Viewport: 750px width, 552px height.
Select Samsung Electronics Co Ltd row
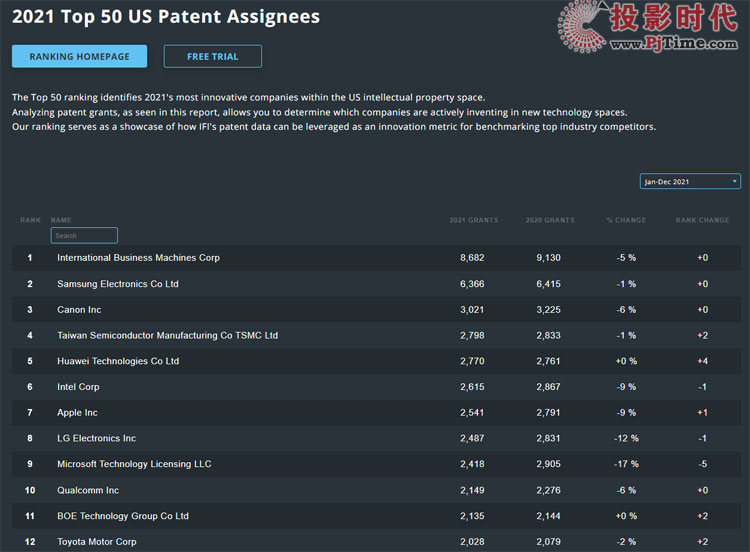tap(118, 284)
